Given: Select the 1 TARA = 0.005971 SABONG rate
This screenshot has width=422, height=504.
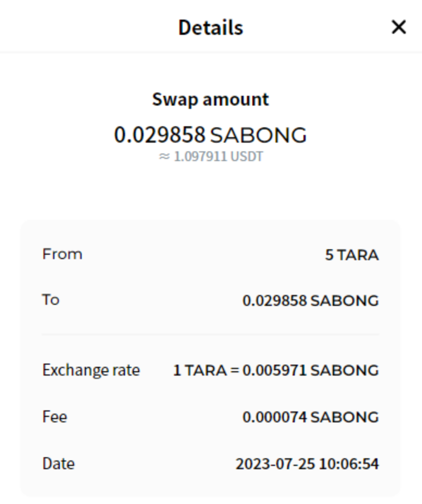Looking at the screenshot, I should pos(275,371).
